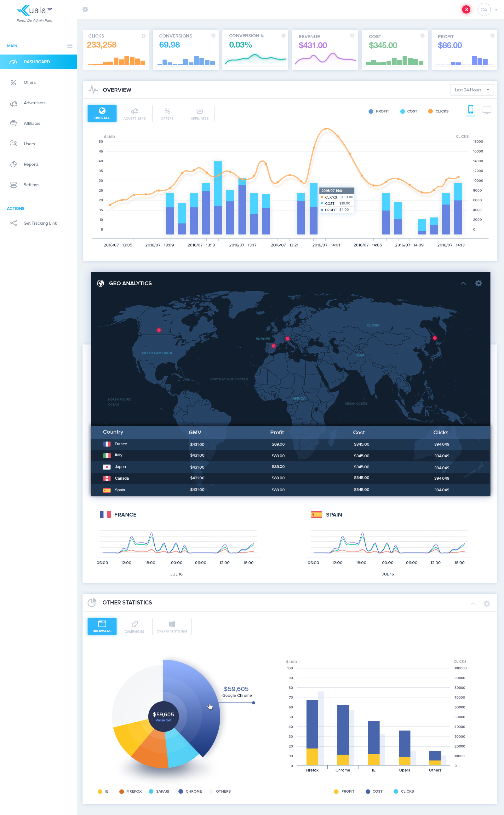504x815 pixels.
Task: Click the Chrome legend color dot
Action: point(181,791)
